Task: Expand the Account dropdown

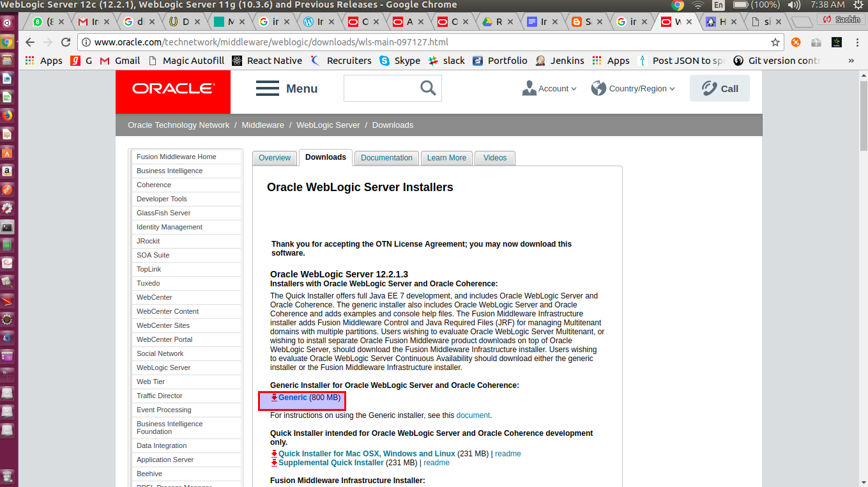Action: [x=549, y=89]
